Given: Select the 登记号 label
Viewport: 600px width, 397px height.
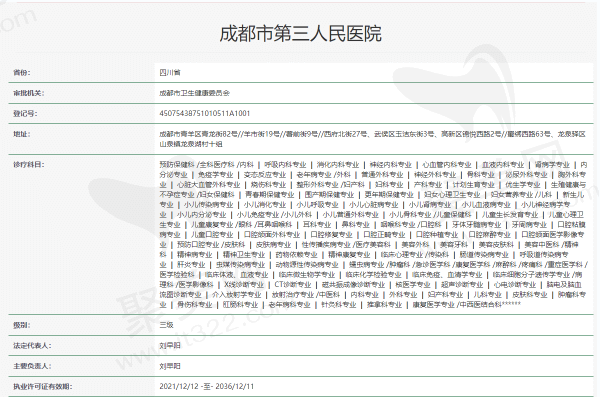Looking at the screenshot, I should (25, 114).
